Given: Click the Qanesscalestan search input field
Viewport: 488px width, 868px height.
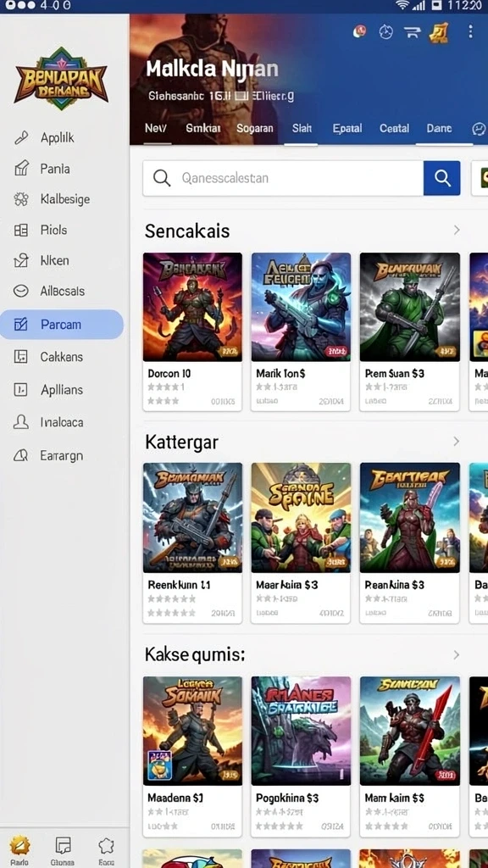Looking at the screenshot, I should [283, 178].
